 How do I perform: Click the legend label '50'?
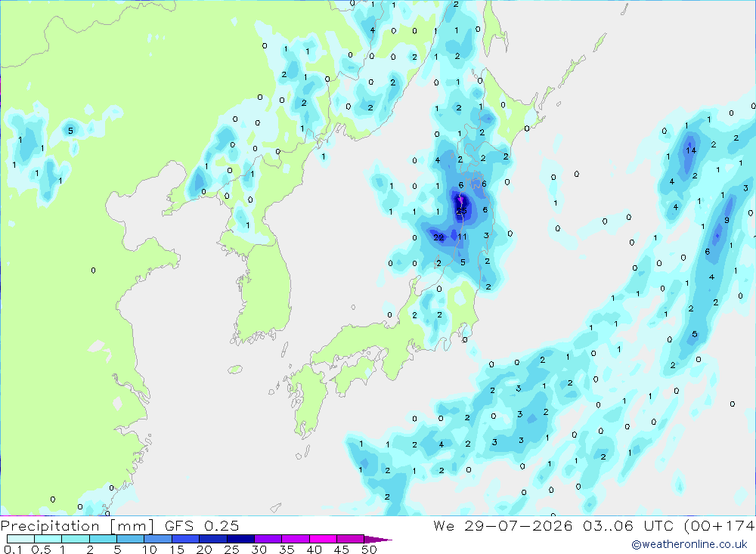pos(370,549)
